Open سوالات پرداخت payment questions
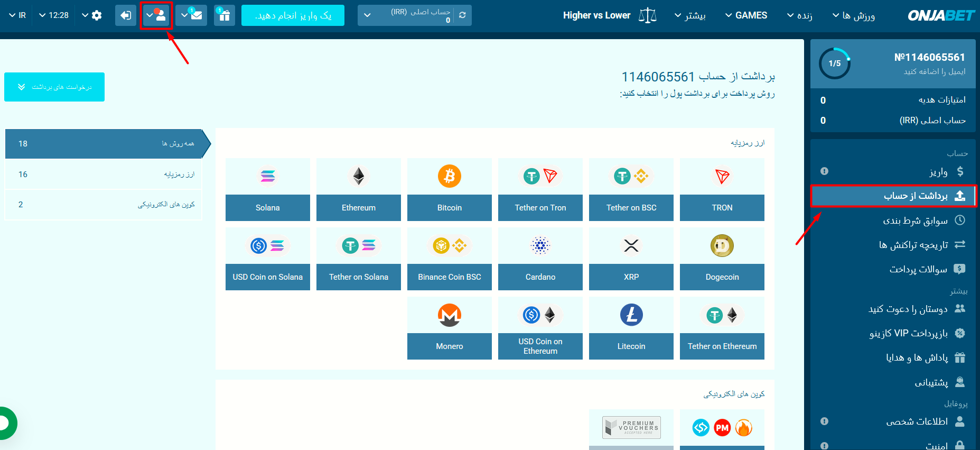Screen dimensions: 980x450 click(x=893, y=269)
